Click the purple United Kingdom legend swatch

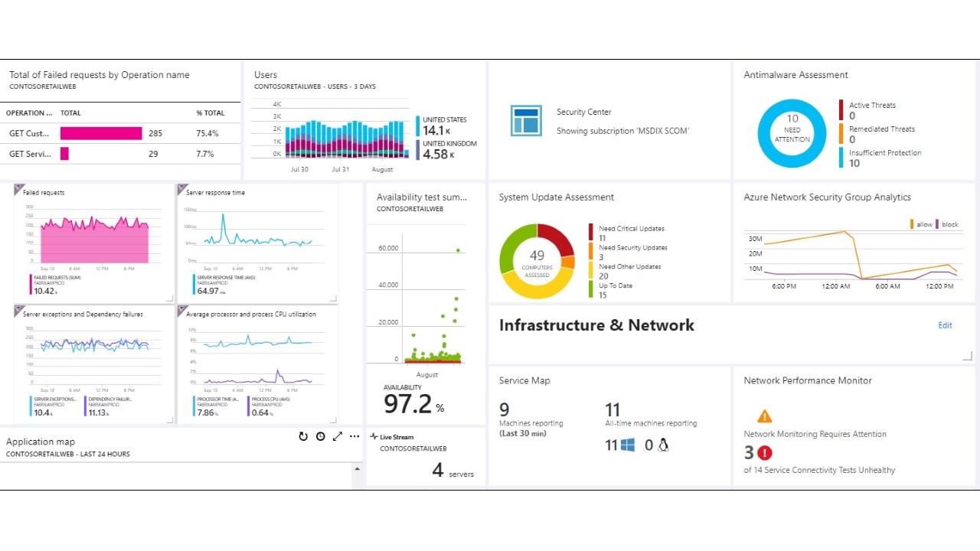pos(418,150)
